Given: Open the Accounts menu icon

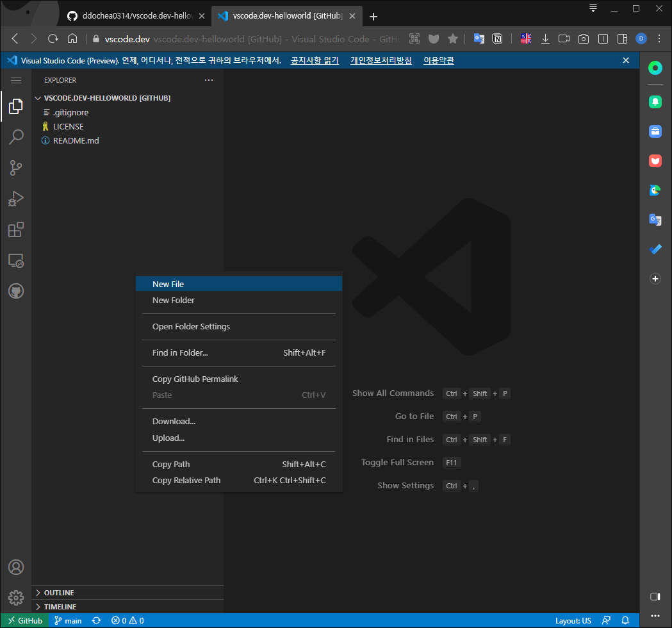Looking at the screenshot, I should 16,567.
